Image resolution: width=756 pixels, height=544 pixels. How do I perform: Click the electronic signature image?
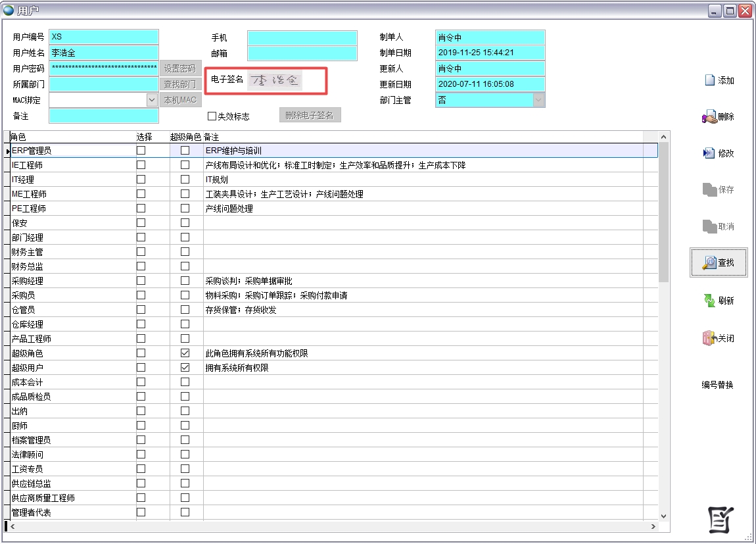tap(275, 80)
